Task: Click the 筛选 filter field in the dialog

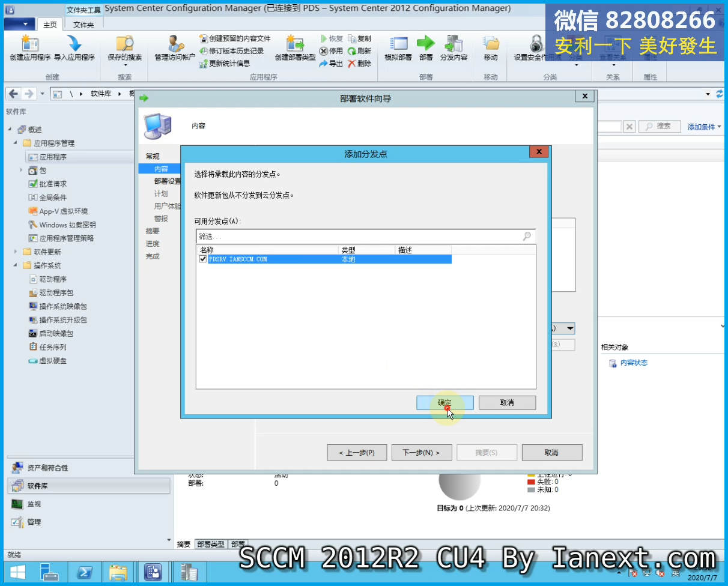Action: [x=365, y=237]
